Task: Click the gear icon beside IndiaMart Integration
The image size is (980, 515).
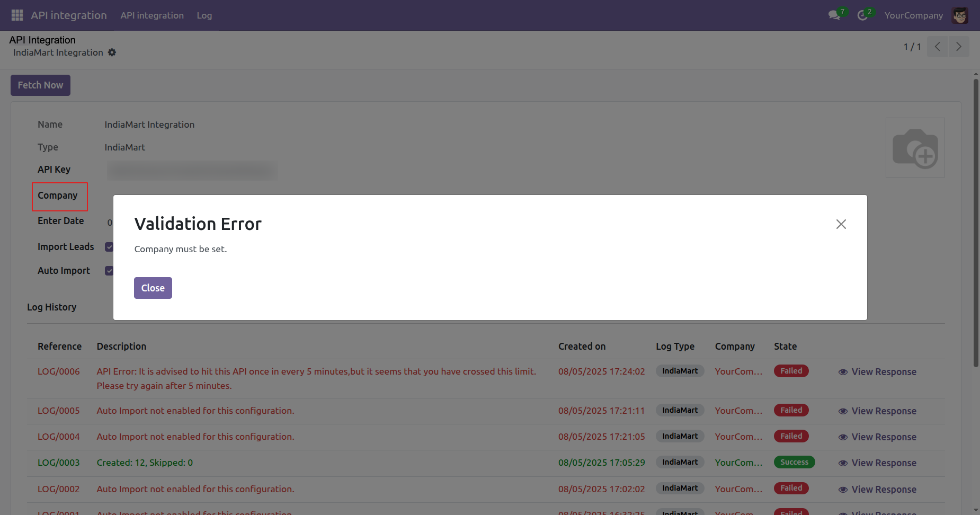Action: 112,52
